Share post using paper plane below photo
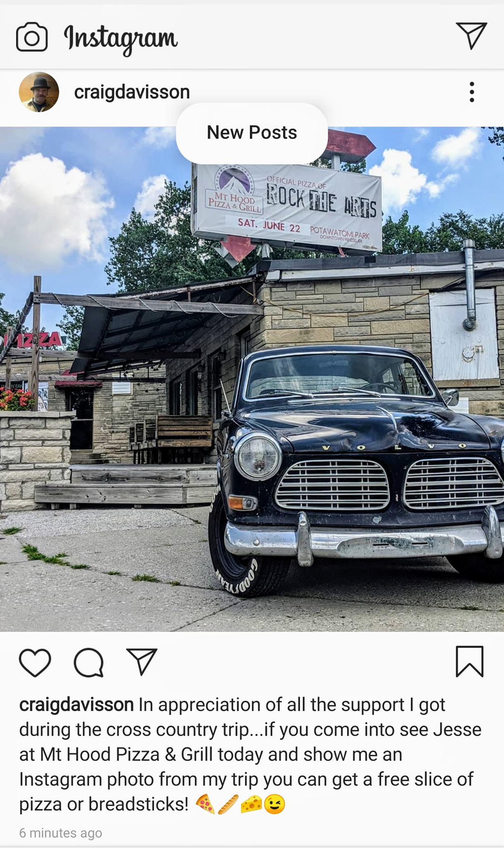Screen dimensions: 504x848 (142, 662)
